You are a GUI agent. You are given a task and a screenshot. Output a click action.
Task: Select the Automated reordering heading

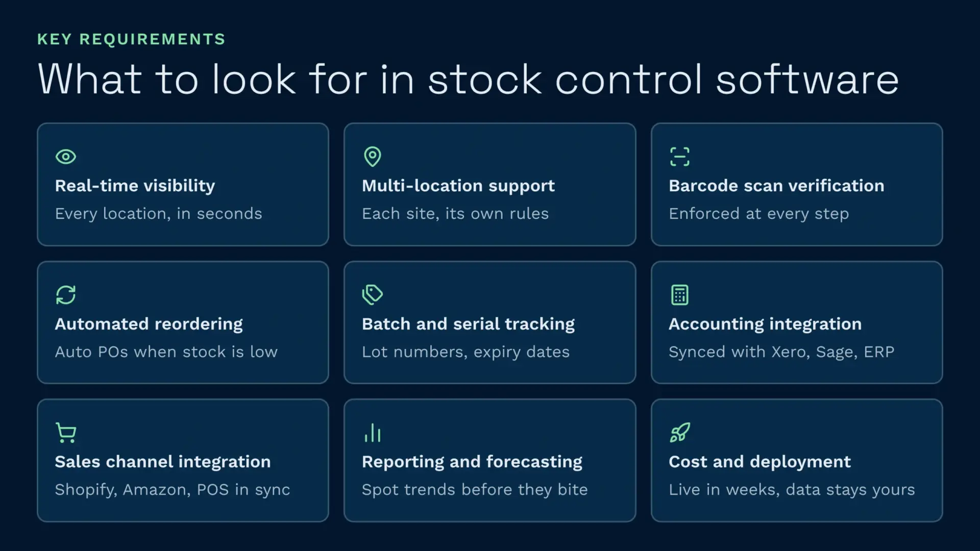click(149, 324)
